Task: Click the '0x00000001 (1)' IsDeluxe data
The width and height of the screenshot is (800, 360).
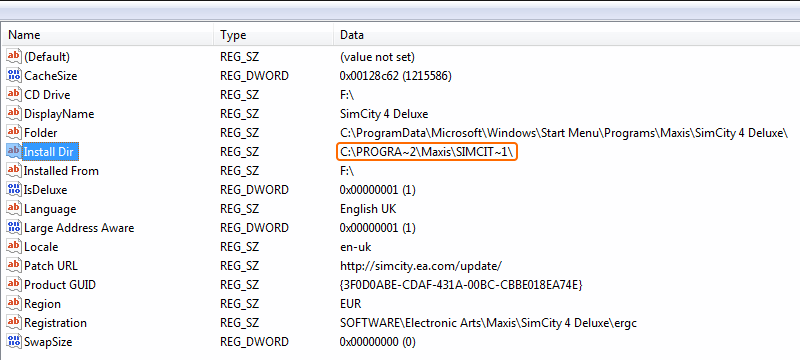Action: (378, 190)
